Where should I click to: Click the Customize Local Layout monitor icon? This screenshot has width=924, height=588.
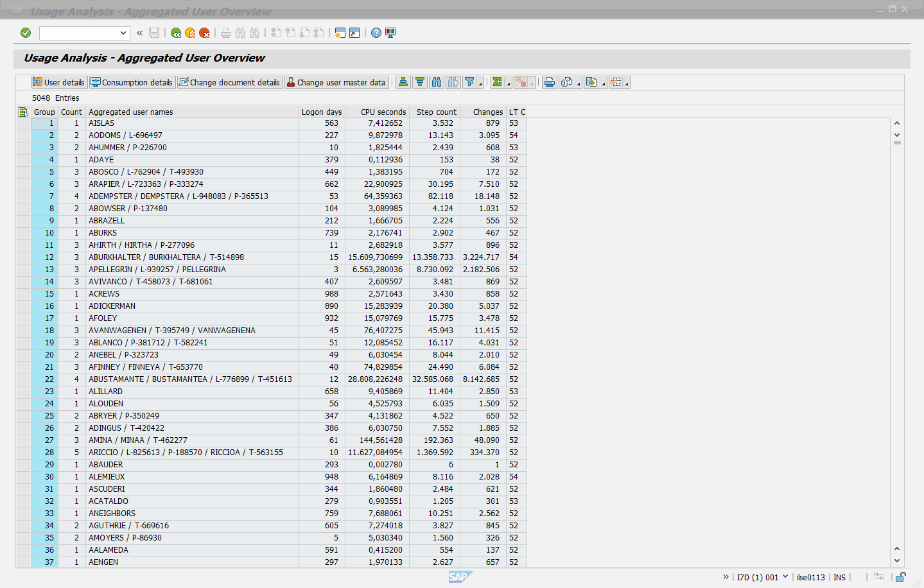(x=390, y=33)
